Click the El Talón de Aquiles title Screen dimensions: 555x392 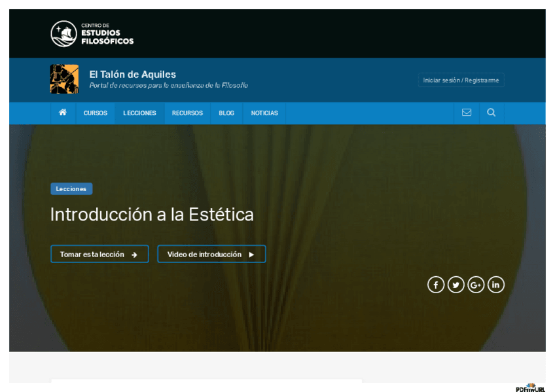(x=132, y=75)
